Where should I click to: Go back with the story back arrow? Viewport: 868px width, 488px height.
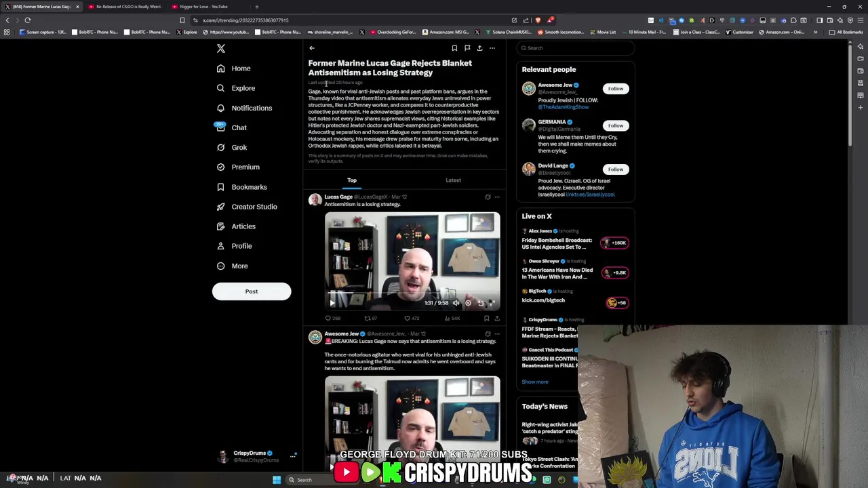click(312, 48)
